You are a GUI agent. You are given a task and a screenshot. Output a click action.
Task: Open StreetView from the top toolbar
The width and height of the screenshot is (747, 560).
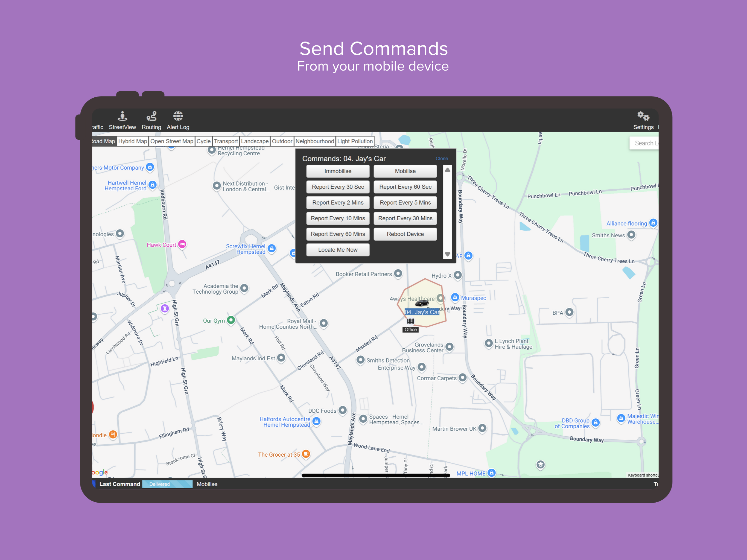122,120
